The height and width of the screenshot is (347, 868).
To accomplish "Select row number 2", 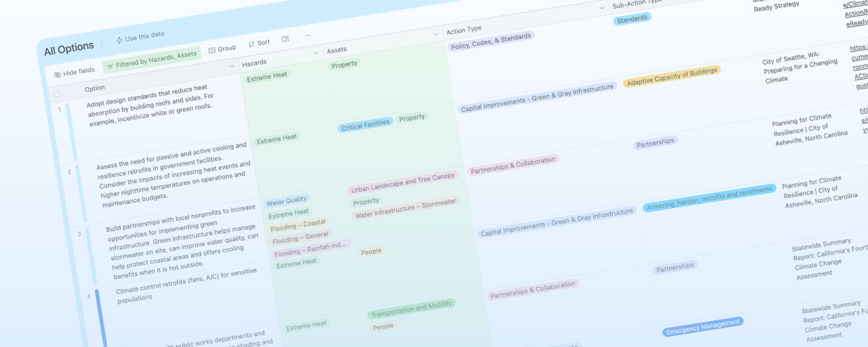I will tap(69, 172).
